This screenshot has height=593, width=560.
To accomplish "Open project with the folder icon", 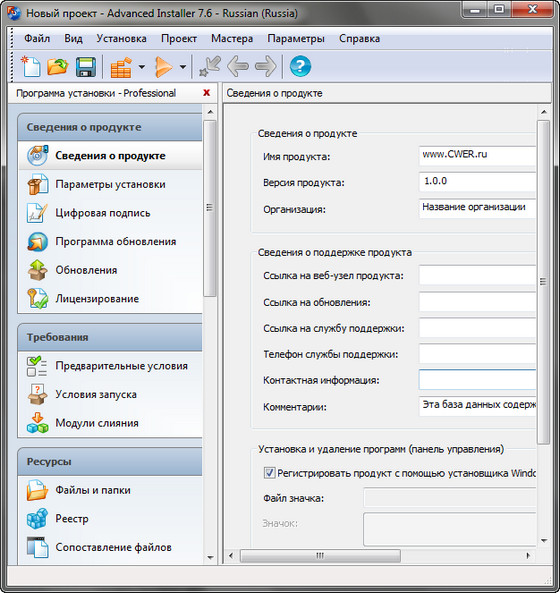I will pyautogui.click(x=57, y=67).
